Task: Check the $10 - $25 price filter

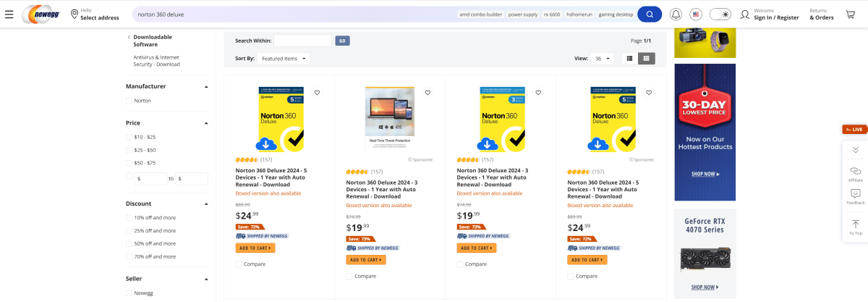Action: pyautogui.click(x=129, y=137)
